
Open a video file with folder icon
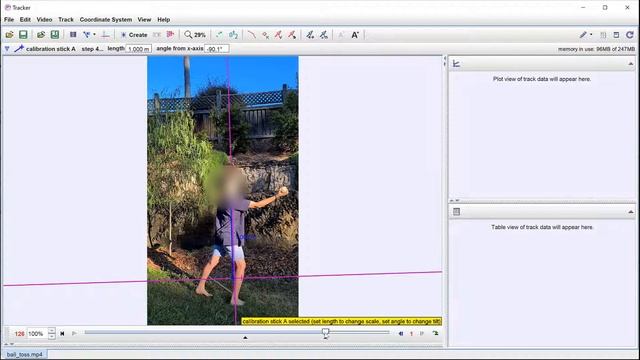9,35
